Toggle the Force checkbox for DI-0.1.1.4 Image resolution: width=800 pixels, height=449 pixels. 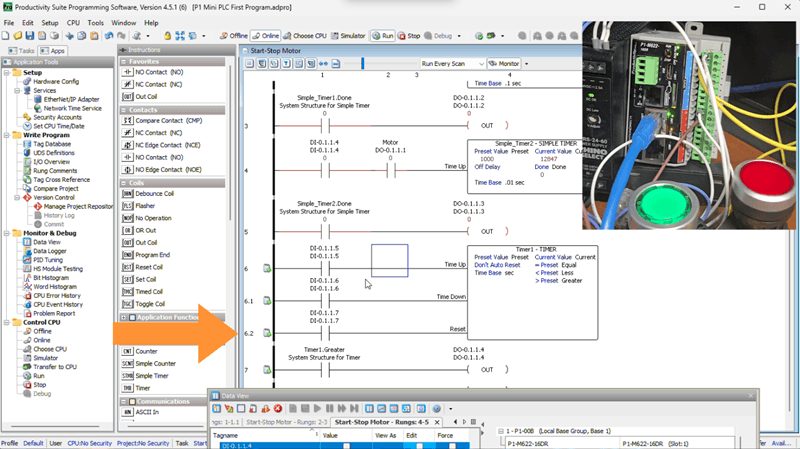click(452, 446)
